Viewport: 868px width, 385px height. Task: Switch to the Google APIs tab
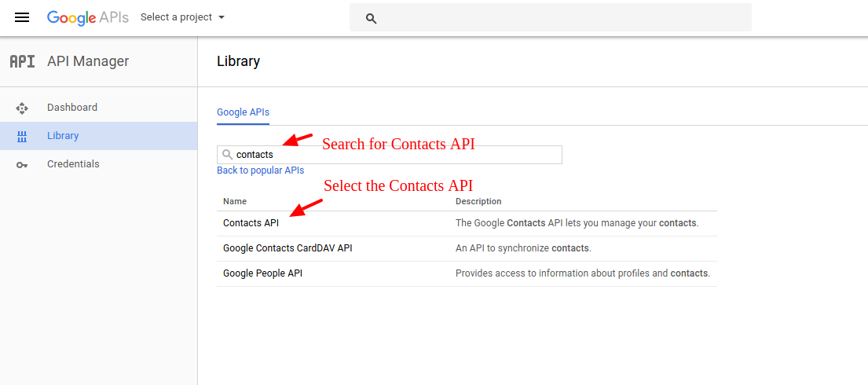click(x=243, y=112)
